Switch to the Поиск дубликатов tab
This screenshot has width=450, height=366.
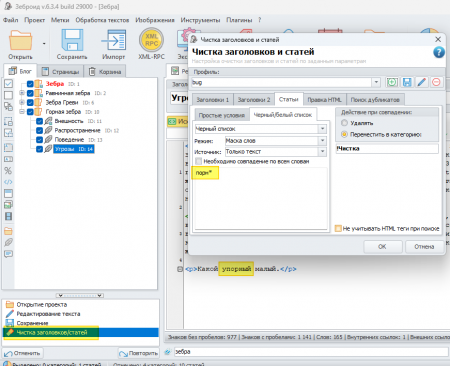pyautogui.click(x=375, y=100)
